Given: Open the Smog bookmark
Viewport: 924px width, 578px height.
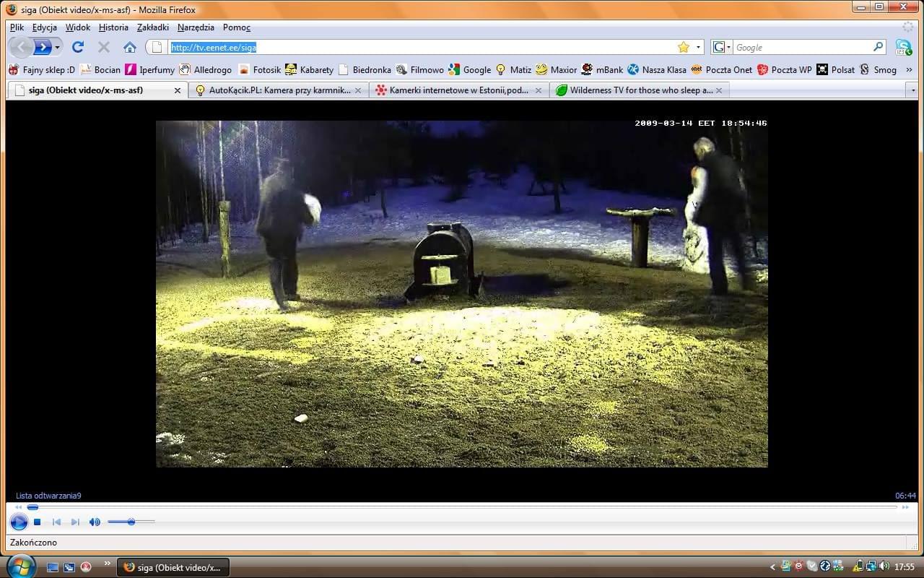Looking at the screenshot, I should point(878,70).
